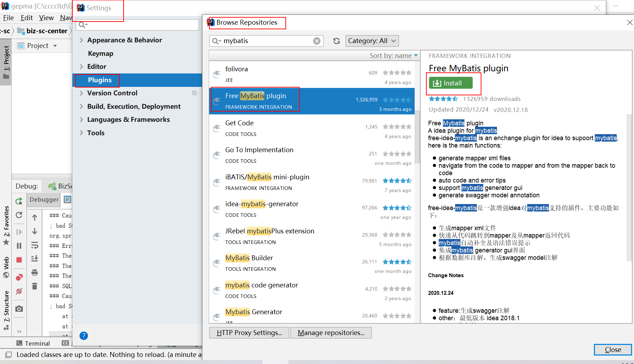Click HTTP Proxy Settings button
Screen dimensions: 634x364
pos(249,333)
